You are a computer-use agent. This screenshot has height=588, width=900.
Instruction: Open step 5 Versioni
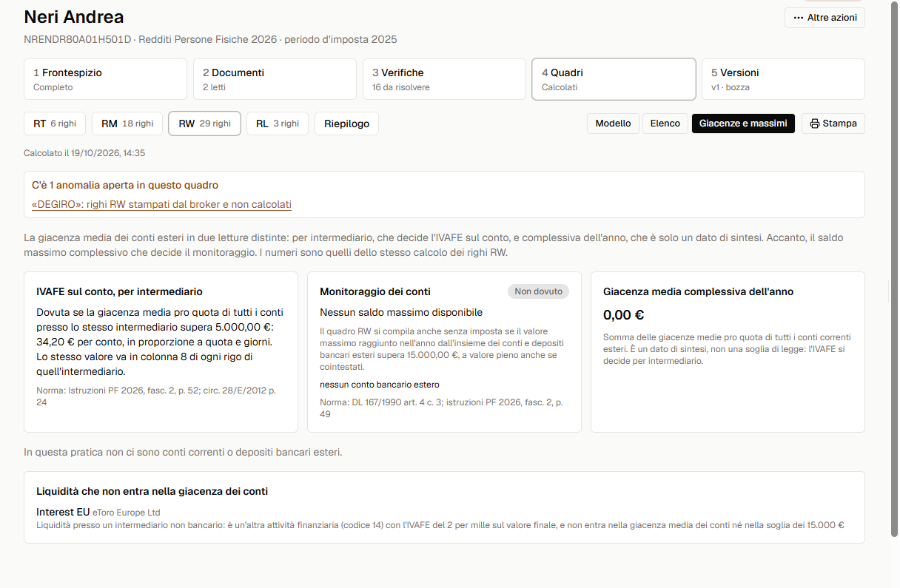(x=783, y=79)
